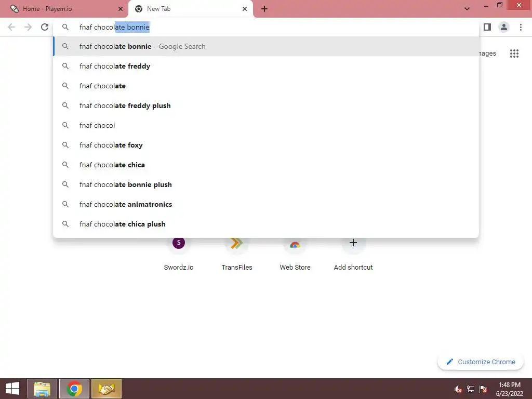532x399 pixels.
Task: Choose 'fnaf chocolate bonnie - Google Search' suggestion
Action: click(266, 46)
